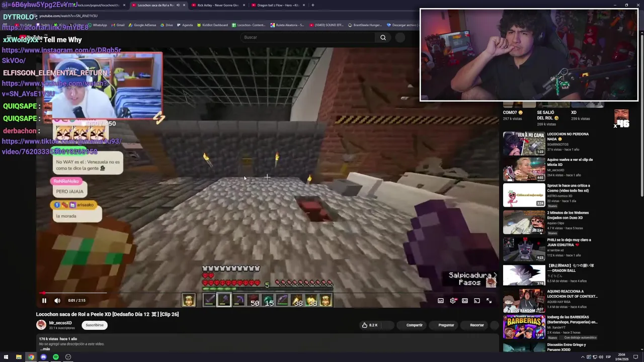Open the Windows Start menu

click(6, 357)
